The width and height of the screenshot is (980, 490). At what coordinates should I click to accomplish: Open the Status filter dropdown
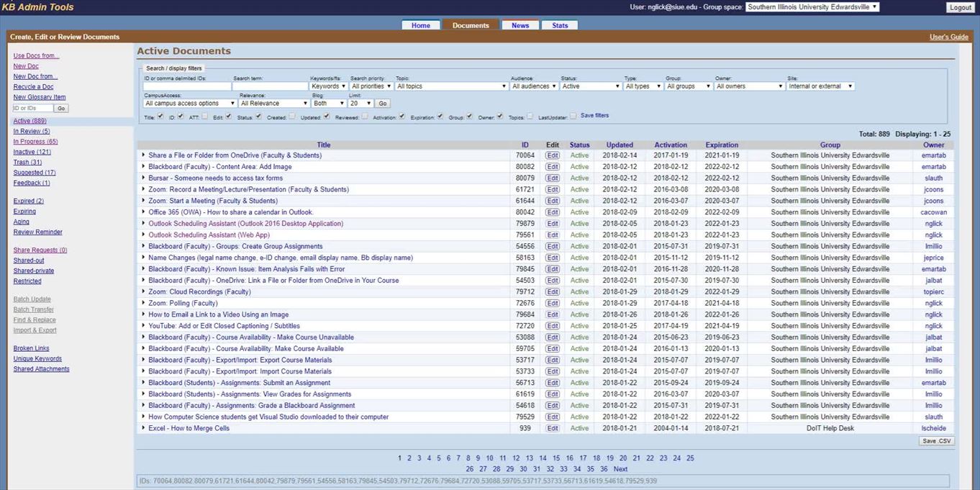coord(590,86)
